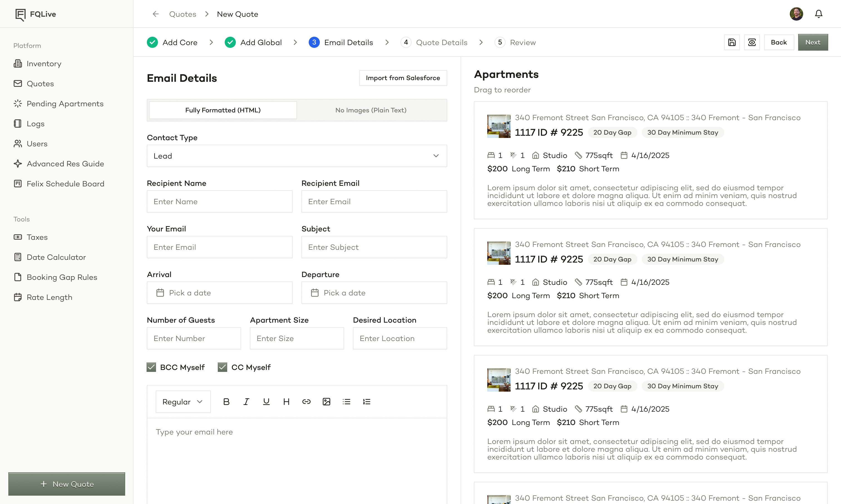The image size is (841, 504).
Task: Click the second apartment card thumbnail
Action: (499, 253)
